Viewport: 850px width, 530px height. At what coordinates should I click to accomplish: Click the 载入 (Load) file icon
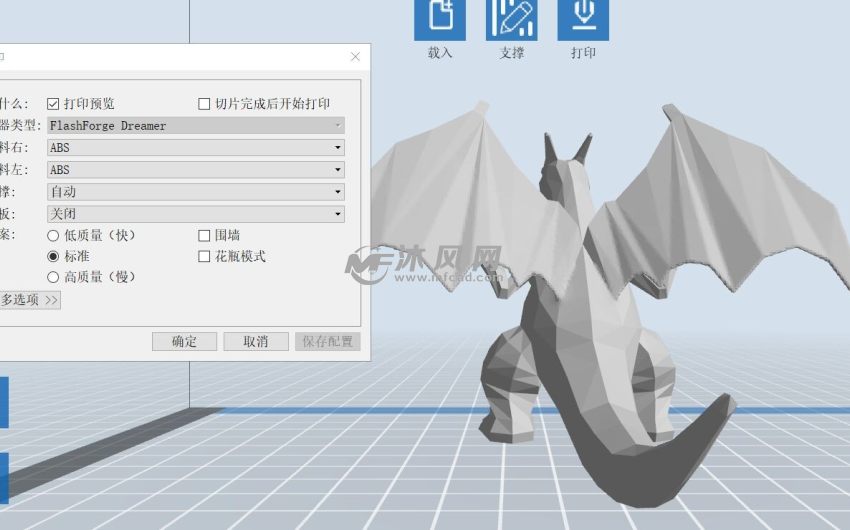[x=440, y=18]
